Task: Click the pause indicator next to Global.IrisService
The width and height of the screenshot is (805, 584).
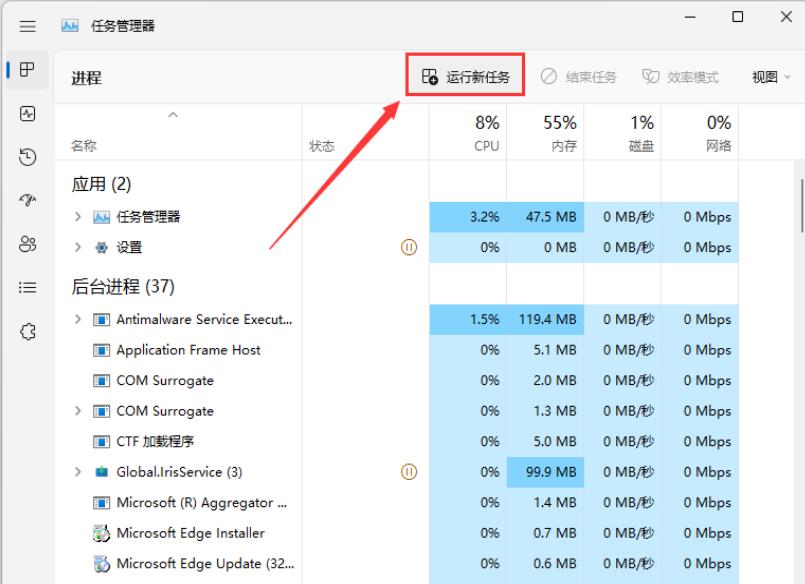Action: (x=409, y=471)
